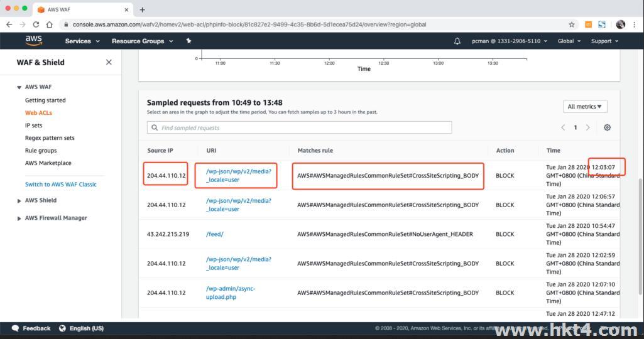Open media URI link in 12:02:59 row

[x=239, y=264]
